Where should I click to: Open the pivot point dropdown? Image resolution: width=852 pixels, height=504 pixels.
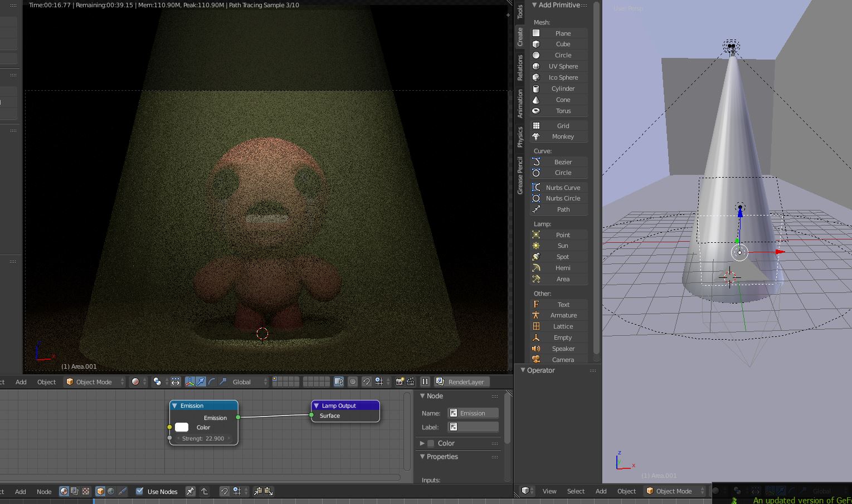click(160, 381)
